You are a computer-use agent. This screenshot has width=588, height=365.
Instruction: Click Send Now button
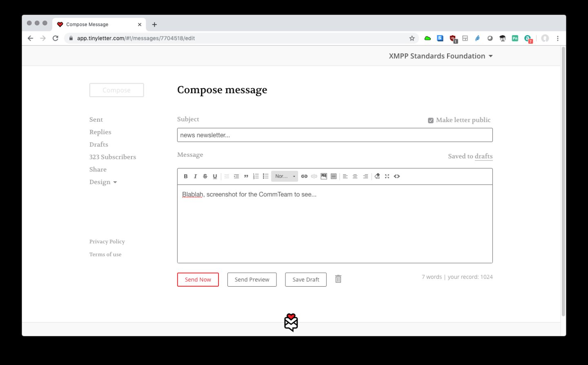click(x=198, y=280)
